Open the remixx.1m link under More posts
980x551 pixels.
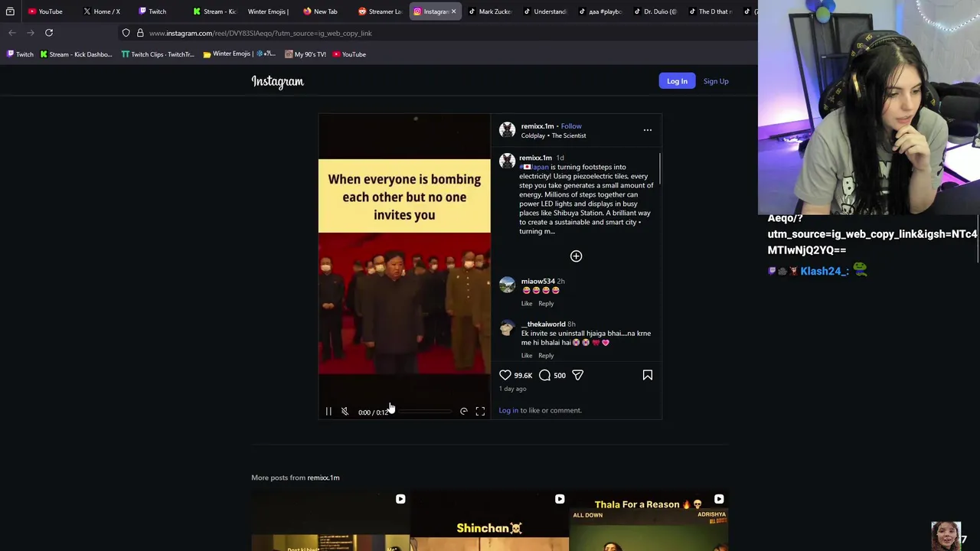(323, 478)
